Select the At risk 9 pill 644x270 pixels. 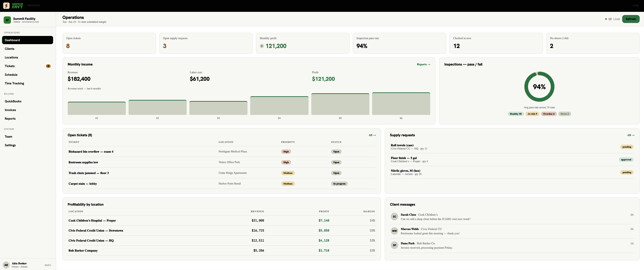pos(532,114)
